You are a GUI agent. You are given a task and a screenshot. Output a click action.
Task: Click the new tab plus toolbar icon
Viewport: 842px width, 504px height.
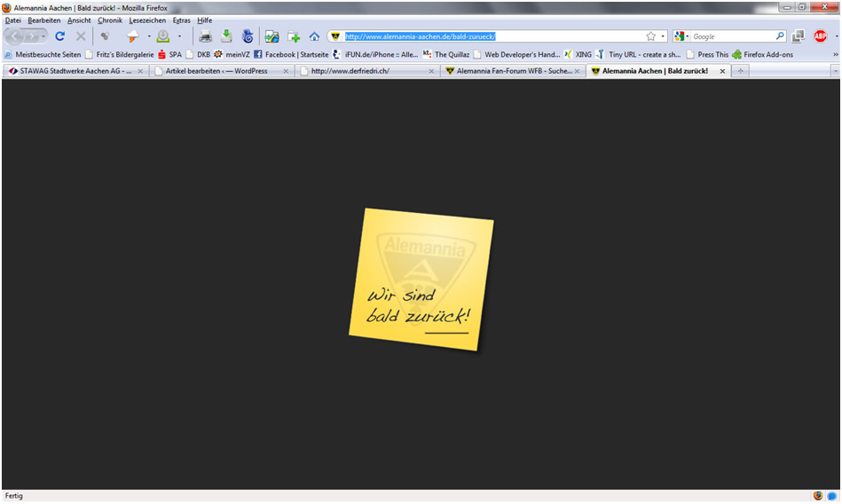point(294,36)
